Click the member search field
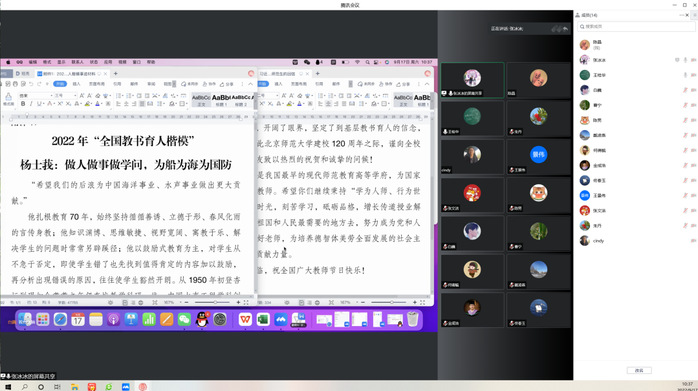Image resolution: width=698 pixels, height=391 pixels. (636, 26)
